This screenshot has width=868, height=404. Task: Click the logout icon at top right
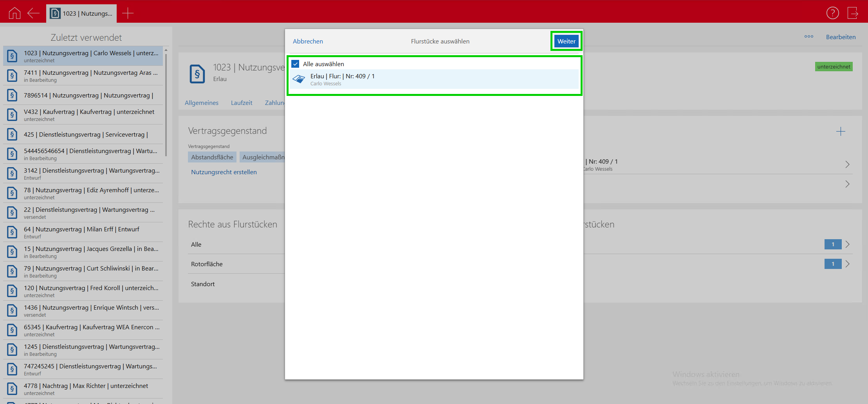[852, 13]
